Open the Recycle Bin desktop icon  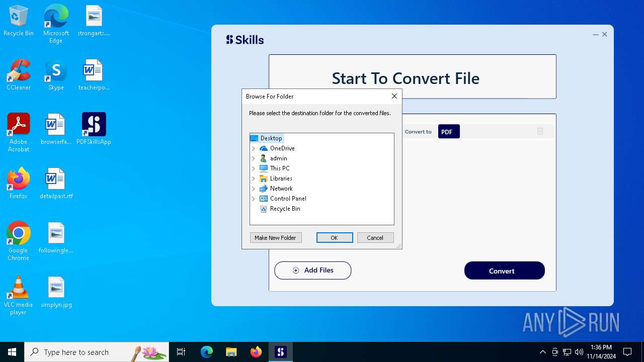click(19, 21)
